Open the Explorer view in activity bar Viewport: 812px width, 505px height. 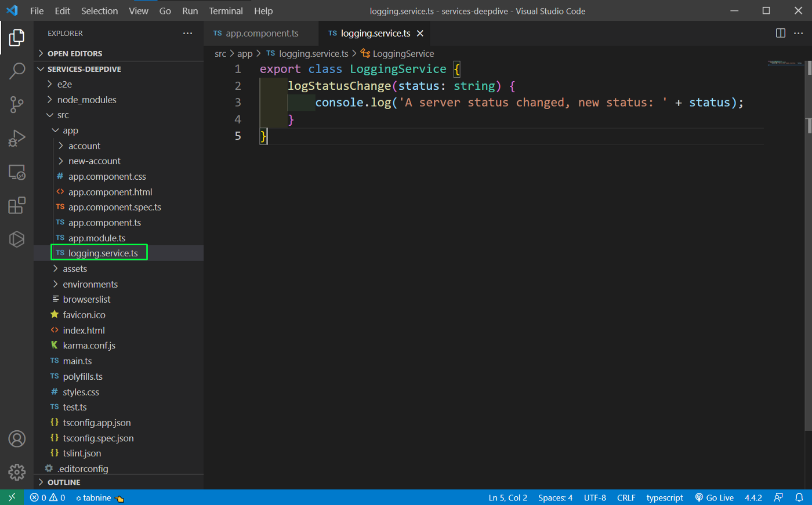[17, 38]
